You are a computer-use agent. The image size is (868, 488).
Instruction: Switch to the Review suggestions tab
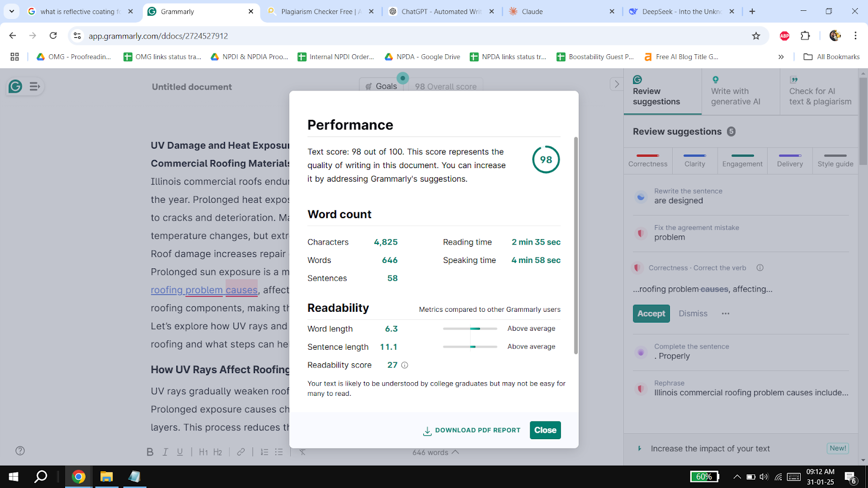coord(662,91)
